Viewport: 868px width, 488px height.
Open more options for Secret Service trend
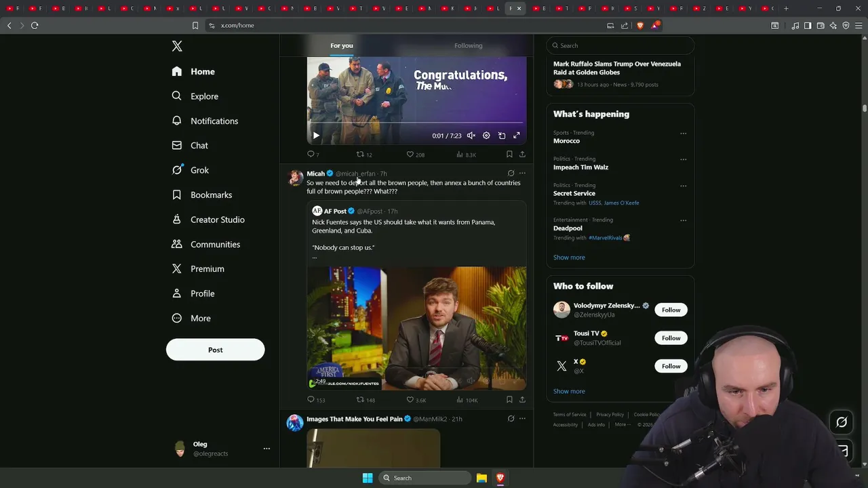(683, 186)
